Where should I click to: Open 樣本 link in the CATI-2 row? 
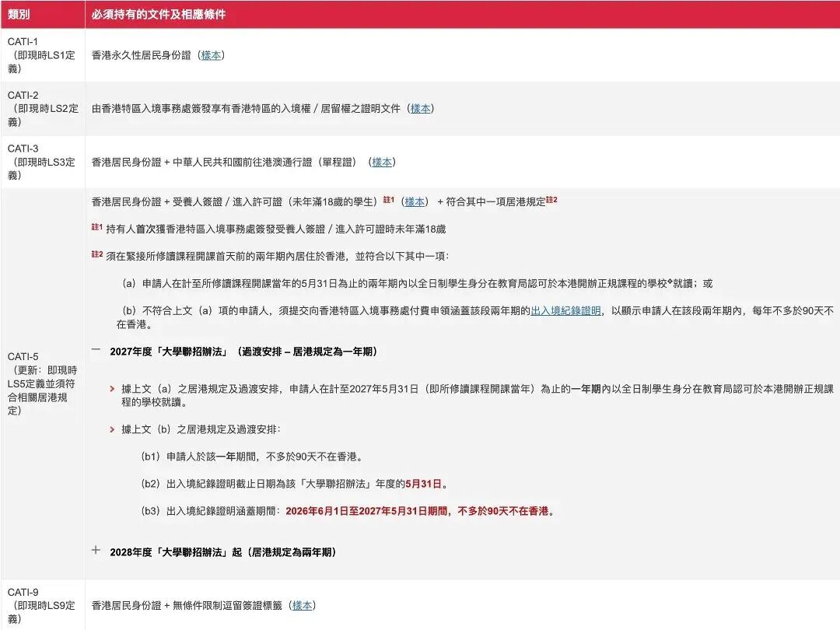tap(421, 108)
